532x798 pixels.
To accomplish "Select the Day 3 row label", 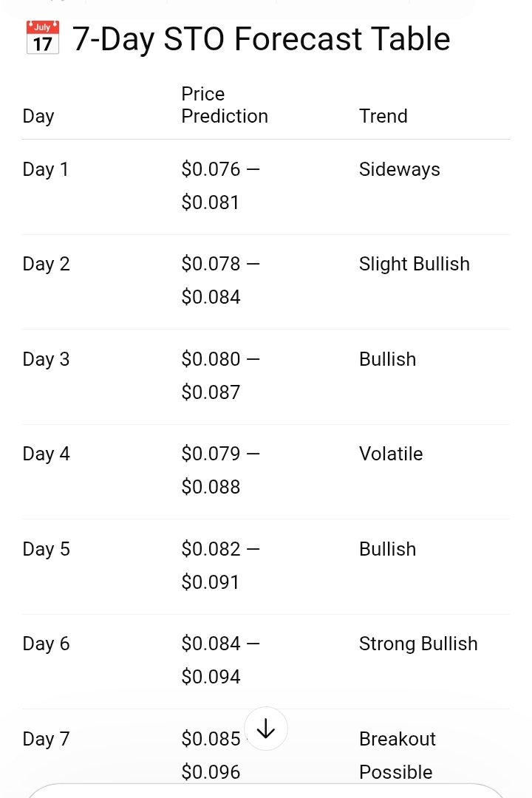I will tap(46, 359).
